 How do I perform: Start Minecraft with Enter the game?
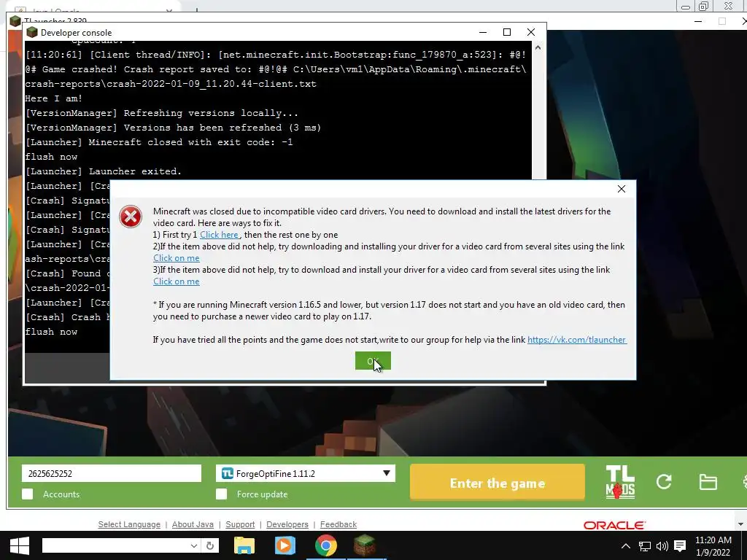(498, 483)
